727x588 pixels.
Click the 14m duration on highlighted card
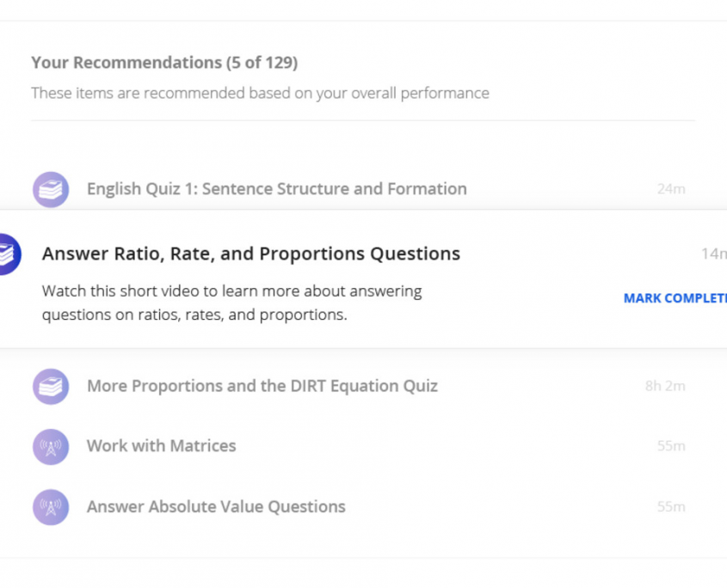click(713, 254)
